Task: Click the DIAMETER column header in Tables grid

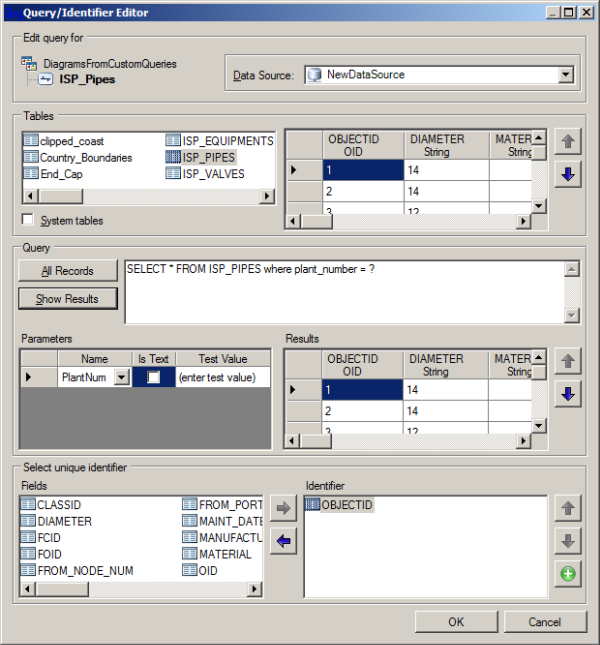Action: [x=447, y=145]
